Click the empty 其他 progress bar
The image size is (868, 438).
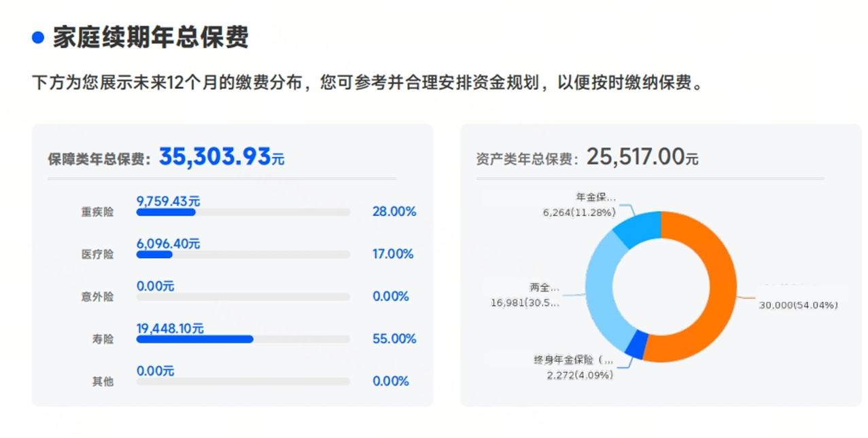243,382
